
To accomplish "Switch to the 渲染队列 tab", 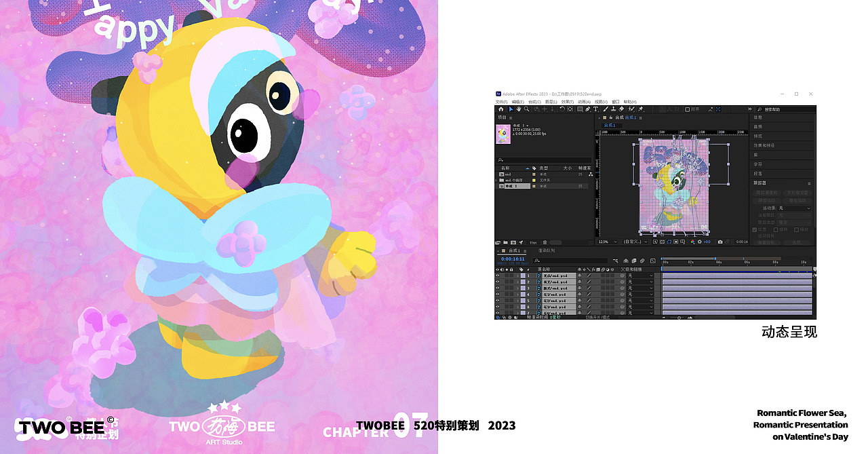I will 546,250.
